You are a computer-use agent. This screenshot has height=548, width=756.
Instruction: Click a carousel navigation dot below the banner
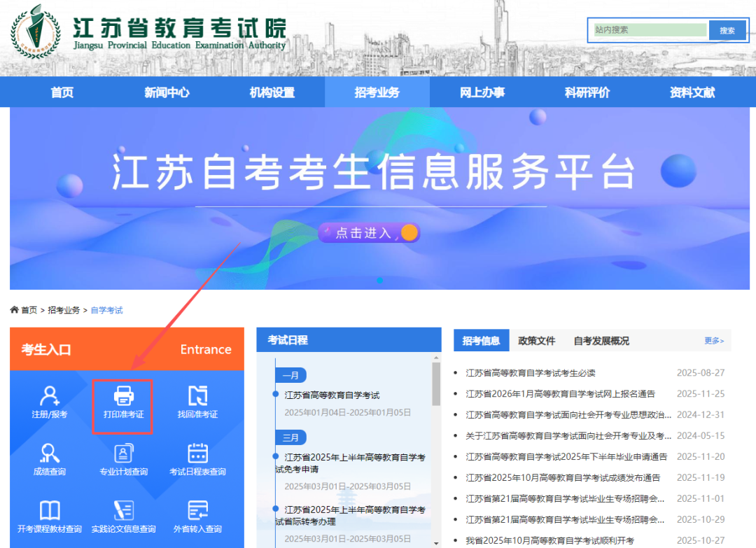point(380,281)
